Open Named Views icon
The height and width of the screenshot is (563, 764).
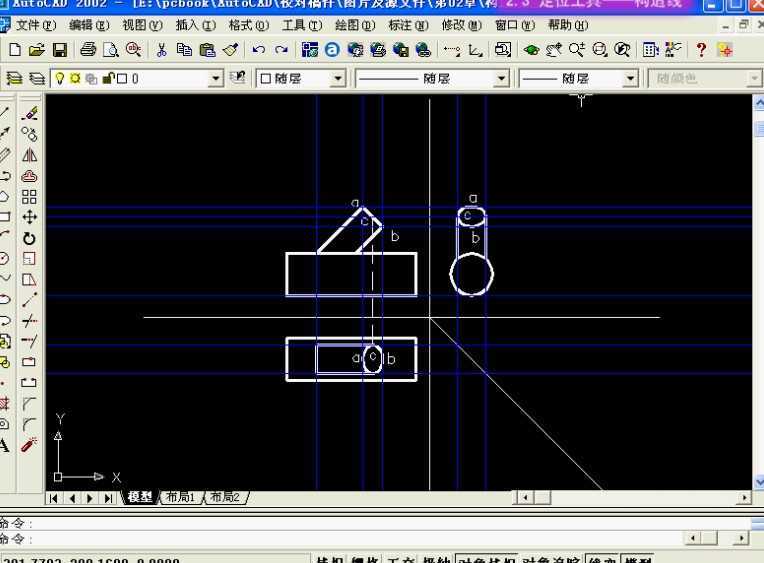coord(503,50)
